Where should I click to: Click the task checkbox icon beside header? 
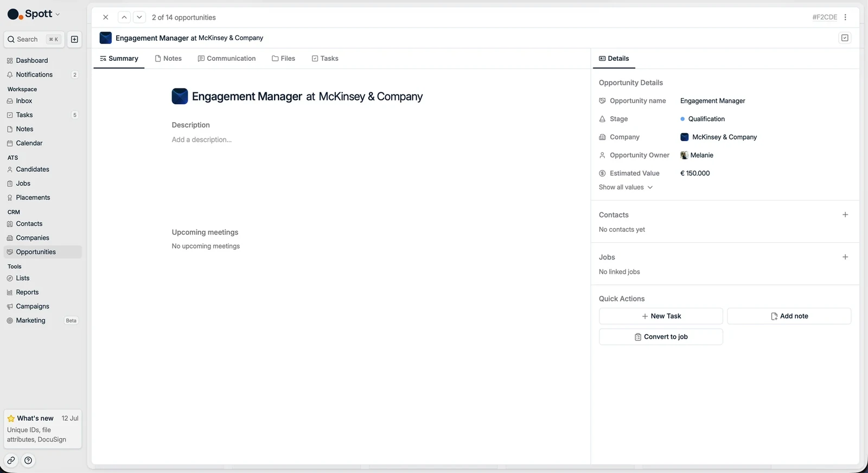845,38
